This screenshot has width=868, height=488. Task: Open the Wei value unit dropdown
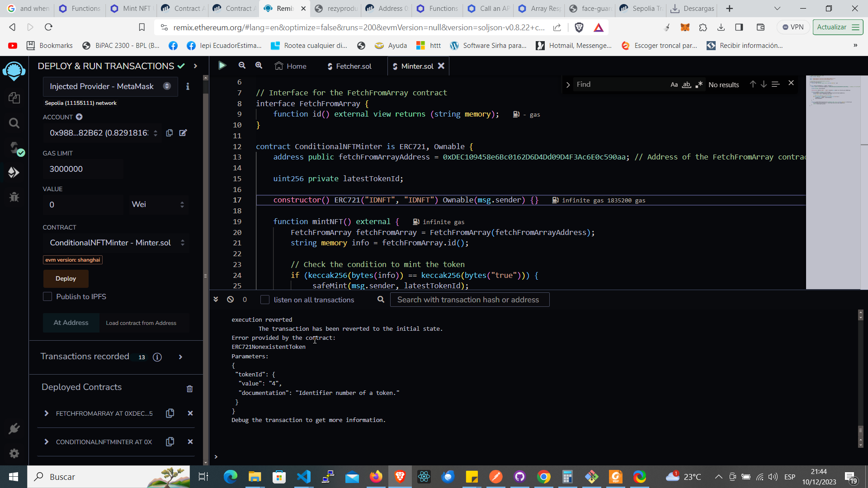(157, 205)
